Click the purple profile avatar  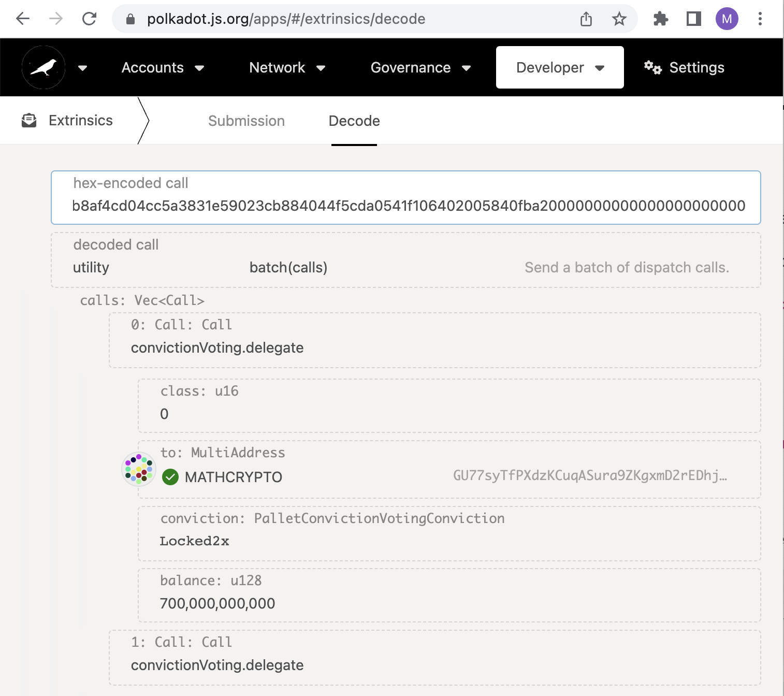point(727,19)
